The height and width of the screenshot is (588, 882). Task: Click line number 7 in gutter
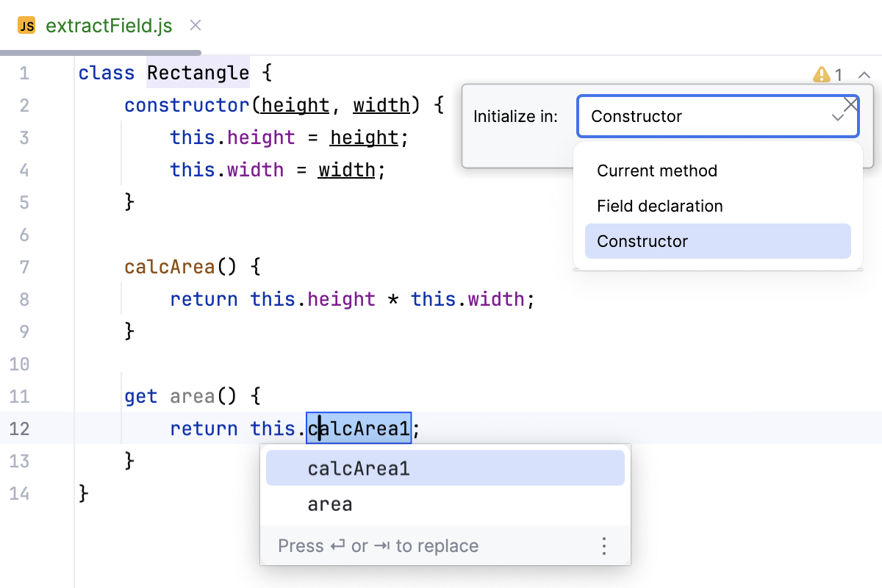(x=24, y=267)
